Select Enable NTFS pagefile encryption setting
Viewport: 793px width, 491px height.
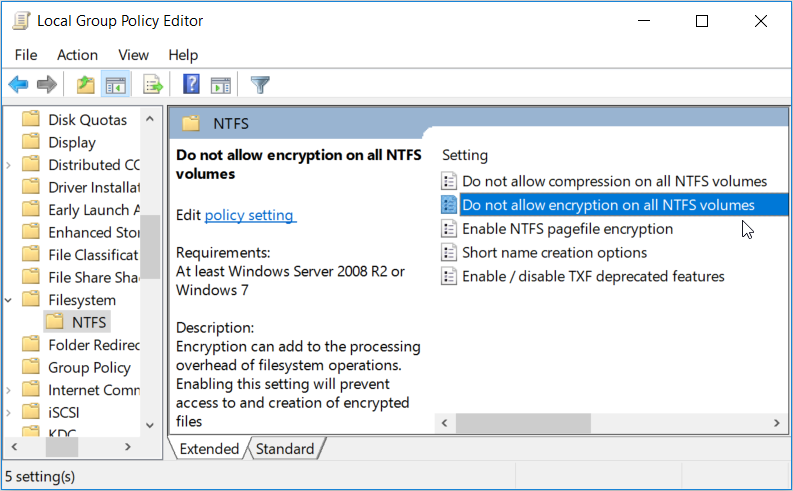(567, 229)
